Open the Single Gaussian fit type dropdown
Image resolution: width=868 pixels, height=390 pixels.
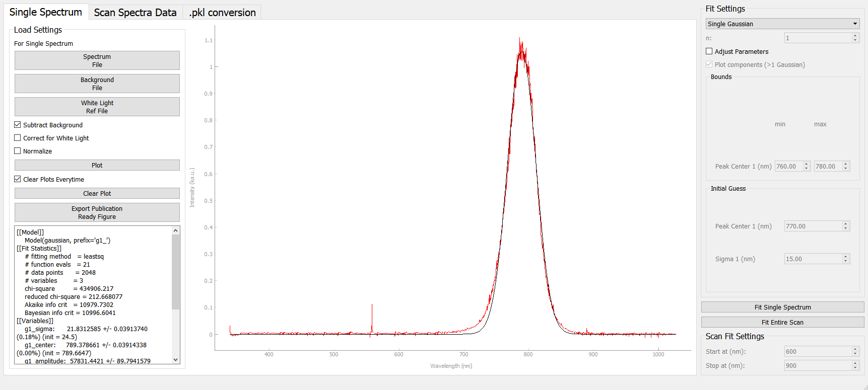coord(782,24)
